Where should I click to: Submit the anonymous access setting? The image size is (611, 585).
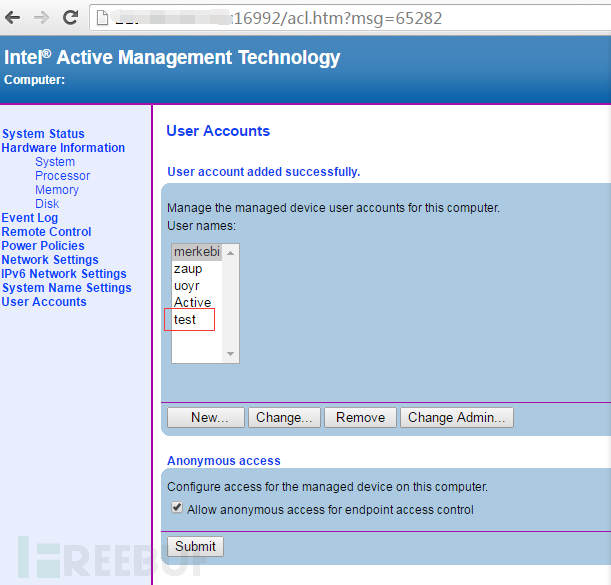tap(195, 546)
